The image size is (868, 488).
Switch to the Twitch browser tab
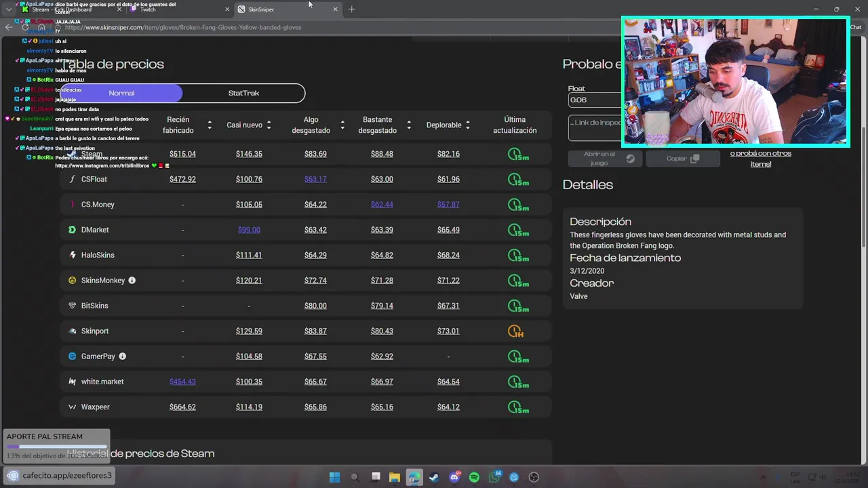click(180, 9)
